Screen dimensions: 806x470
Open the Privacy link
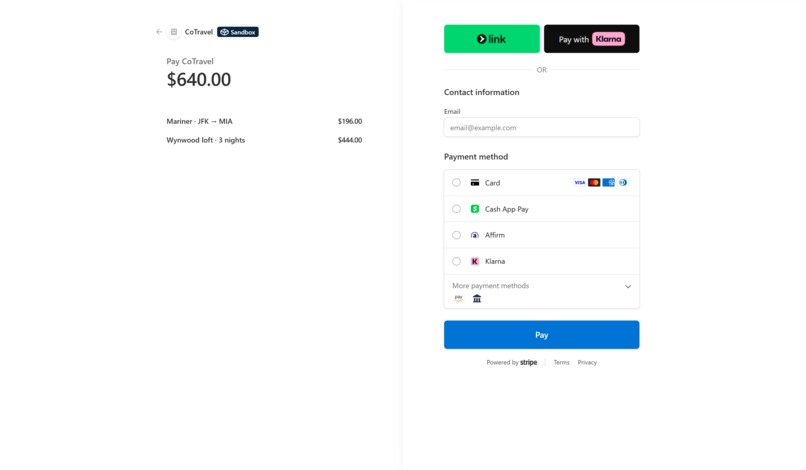[587, 363]
